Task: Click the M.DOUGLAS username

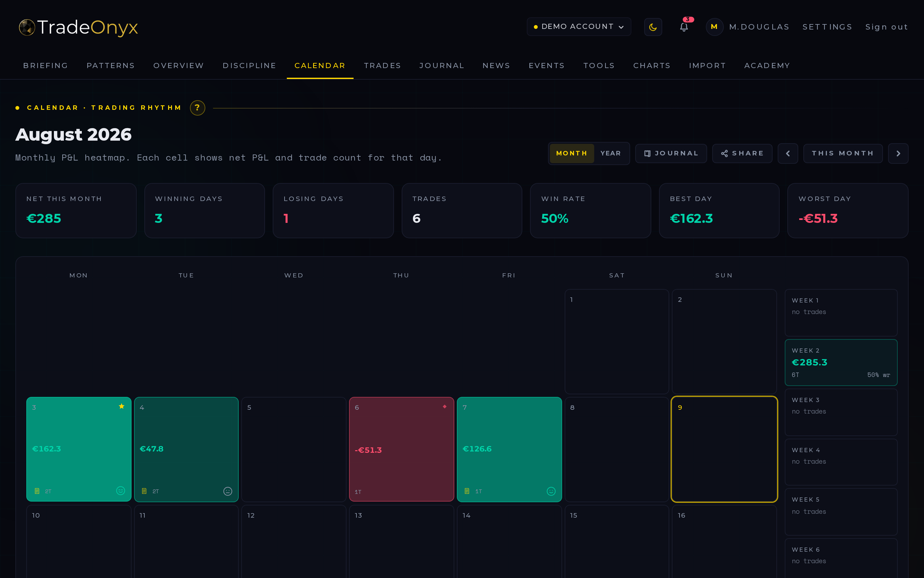Action: pos(759,27)
